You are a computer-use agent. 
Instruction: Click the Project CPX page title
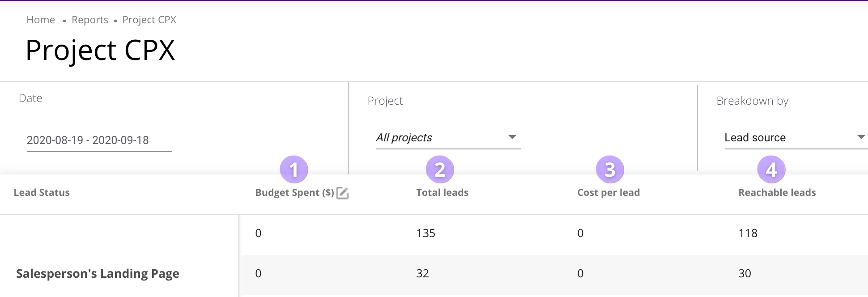(x=101, y=50)
